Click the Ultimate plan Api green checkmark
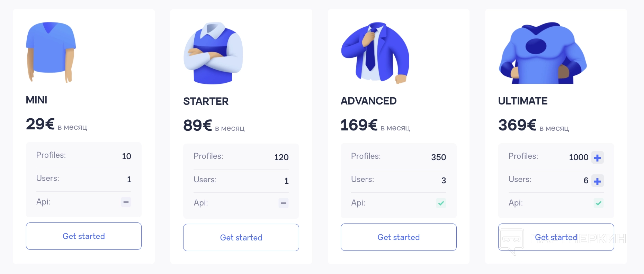 pyautogui.click(x=599, y=203)
